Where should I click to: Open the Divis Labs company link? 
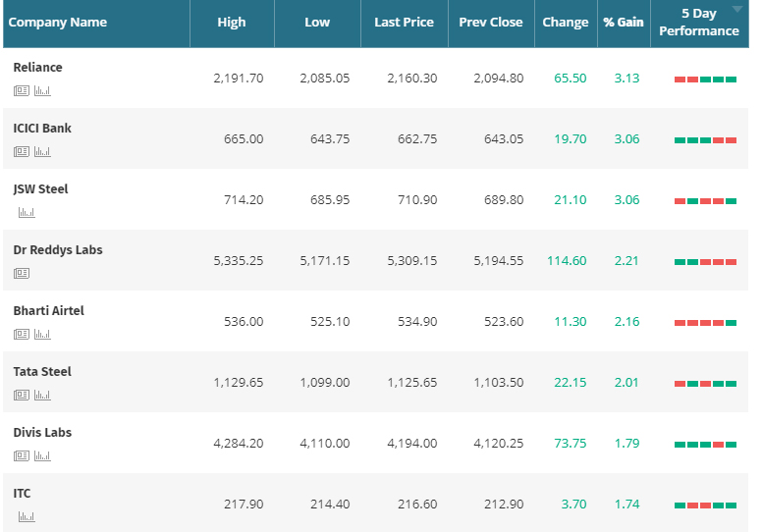(x=42, y=433)
